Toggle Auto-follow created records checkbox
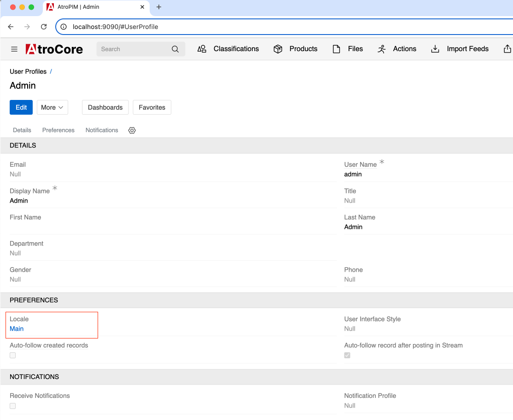This screenshot has width=513, height=420. pos(13,355)
